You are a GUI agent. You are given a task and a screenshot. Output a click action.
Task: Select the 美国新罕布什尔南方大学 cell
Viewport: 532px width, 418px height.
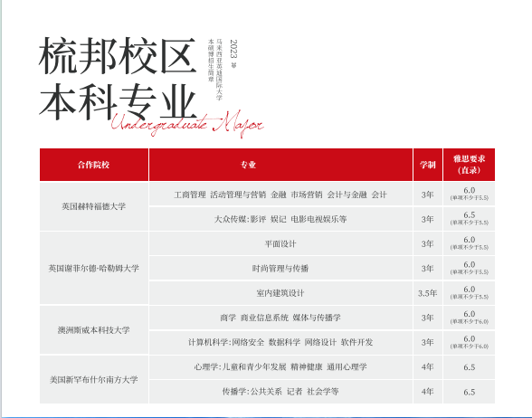click(94, 380)
